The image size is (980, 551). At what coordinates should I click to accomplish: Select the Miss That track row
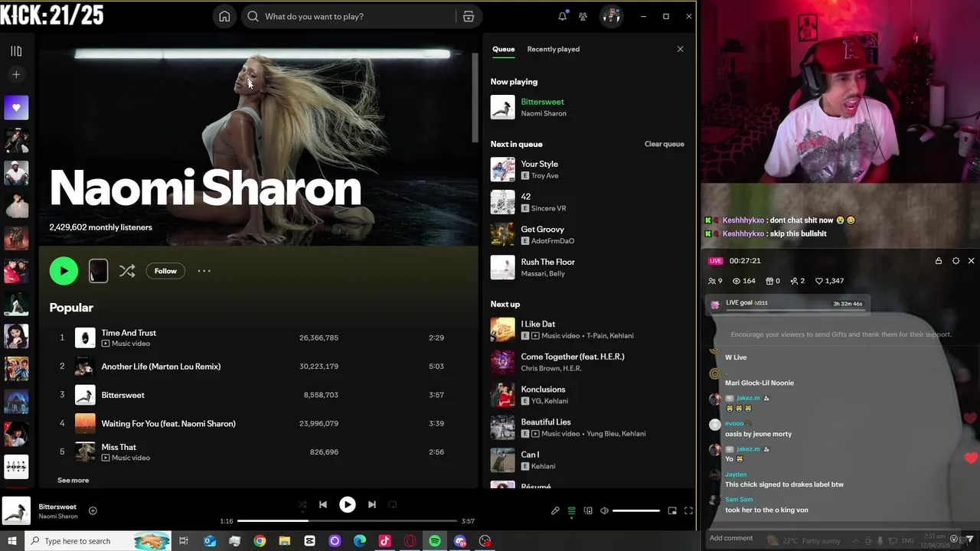pyautogui.click(x=259, y=452)
